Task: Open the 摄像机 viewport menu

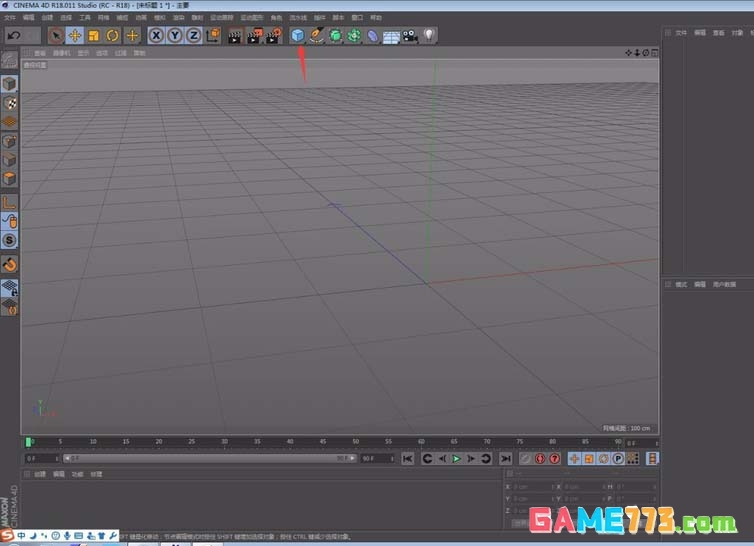Action: pos(62,53)
